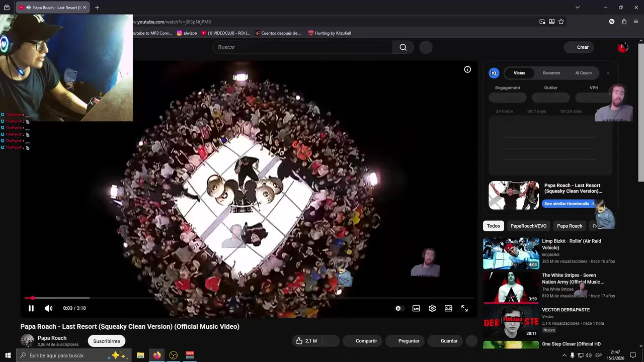Click the Firefox taskbar icon

[157, 355]
